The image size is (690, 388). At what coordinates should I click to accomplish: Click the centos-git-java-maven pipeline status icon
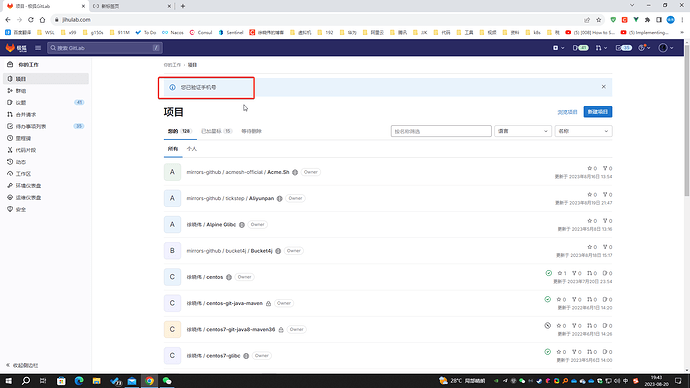coord(547,300)
